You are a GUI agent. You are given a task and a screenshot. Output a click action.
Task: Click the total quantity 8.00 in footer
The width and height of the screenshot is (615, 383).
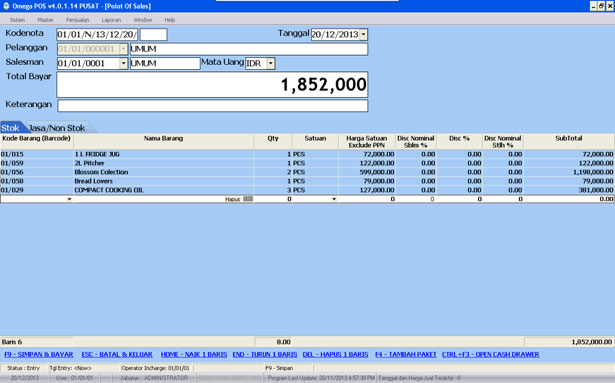(283, 342)
